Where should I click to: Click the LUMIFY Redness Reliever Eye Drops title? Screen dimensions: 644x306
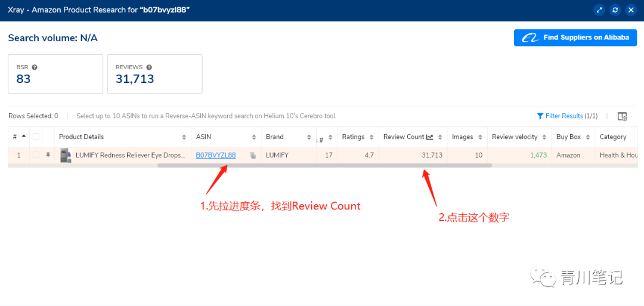tap(131, 155)
